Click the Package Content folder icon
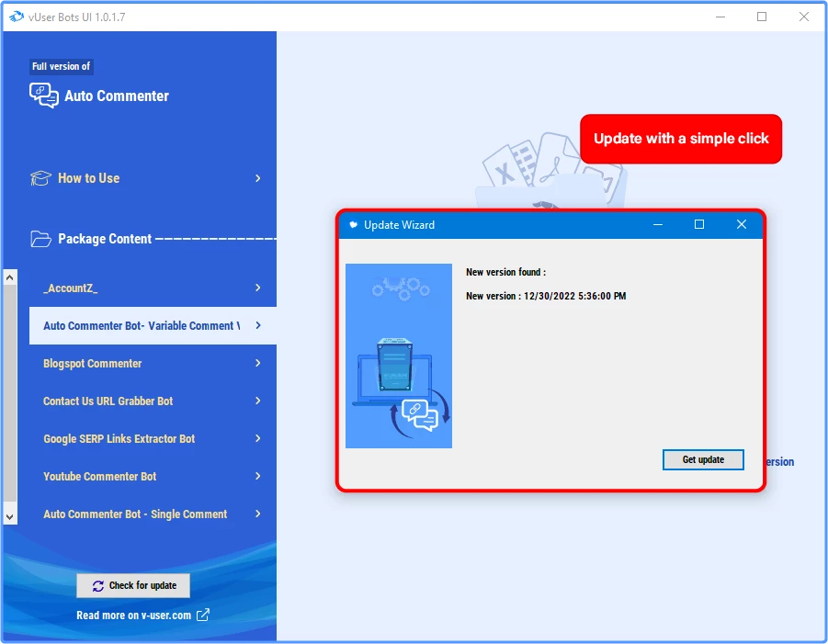The height and width of the screenshot is (644, 828). pos(40,239)
